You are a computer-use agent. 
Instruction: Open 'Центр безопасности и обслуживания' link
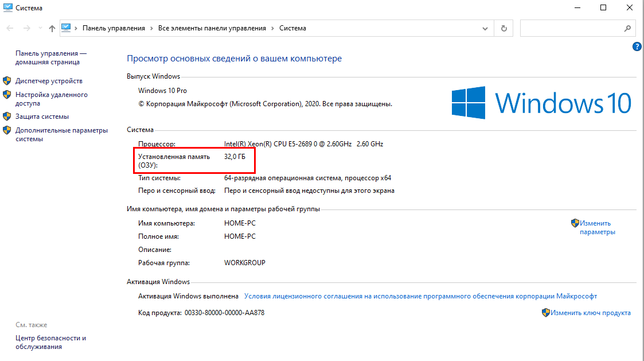tap(50, 342)
